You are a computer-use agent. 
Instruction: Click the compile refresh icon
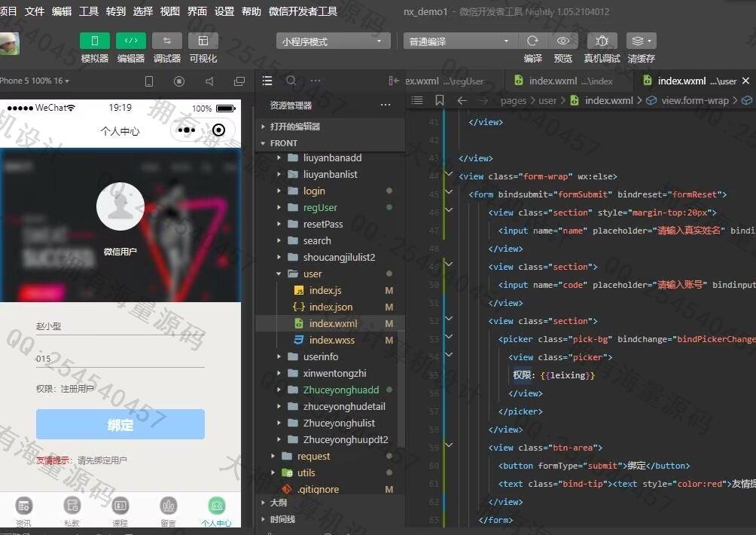click(533, 41)
